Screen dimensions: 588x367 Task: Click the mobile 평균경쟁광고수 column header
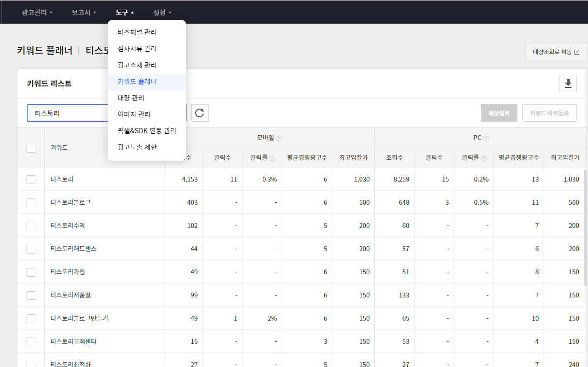click(307, 157)
